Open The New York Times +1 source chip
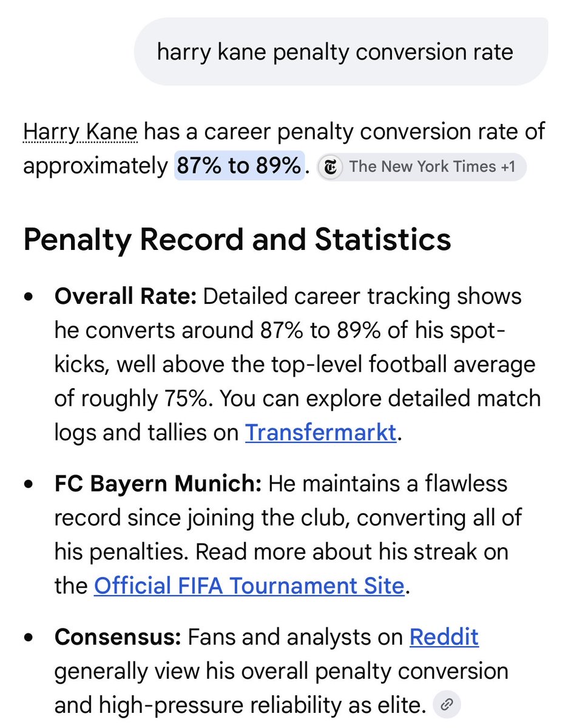The height and width of the screenshot is (728, 571). click(x=422, y=167)
